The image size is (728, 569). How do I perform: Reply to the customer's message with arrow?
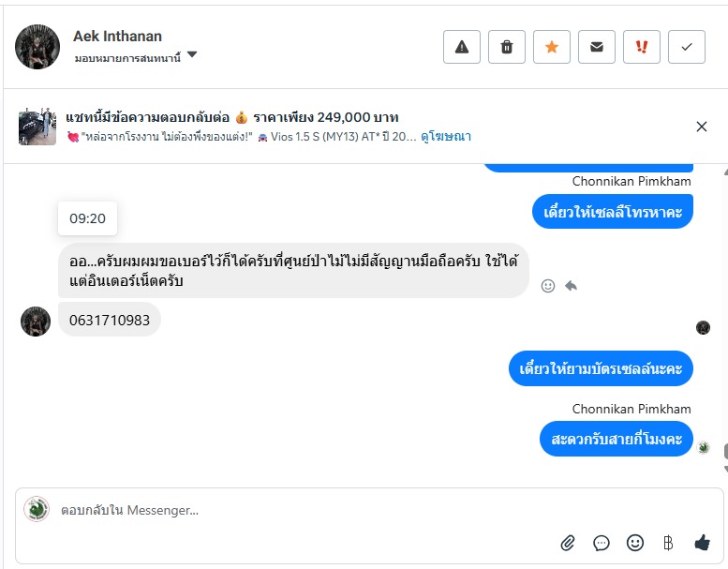tap(571, 286)
